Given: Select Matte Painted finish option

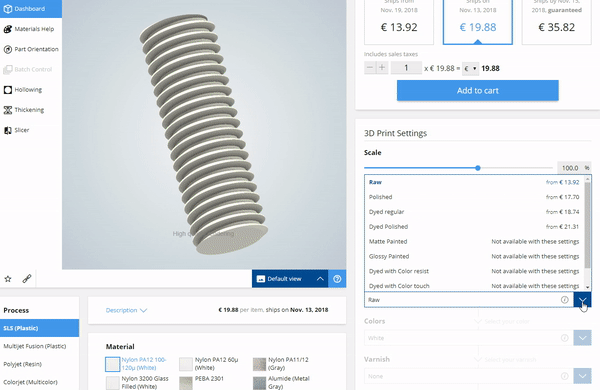Looking at the screenshot, I should 474,242.
